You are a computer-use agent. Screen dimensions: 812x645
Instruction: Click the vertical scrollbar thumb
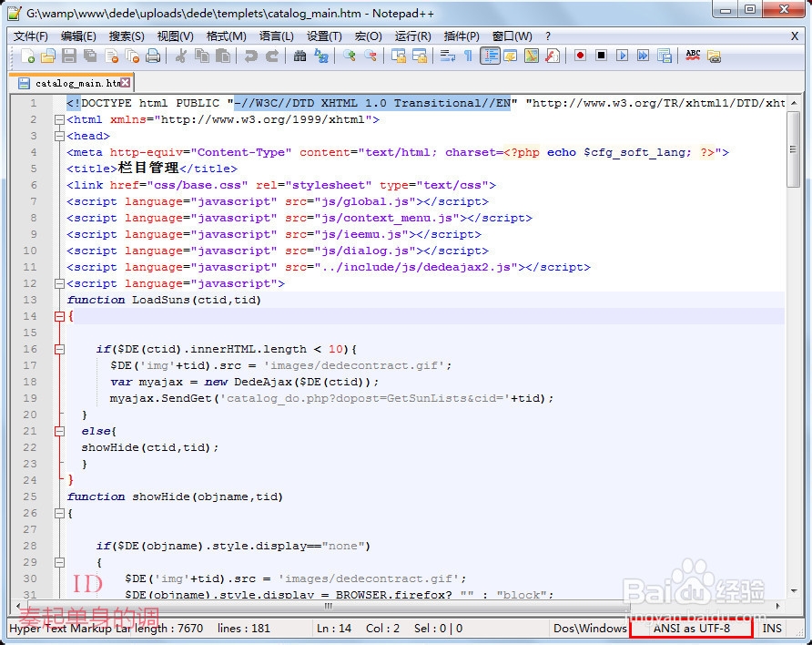[x=794, y=149]
